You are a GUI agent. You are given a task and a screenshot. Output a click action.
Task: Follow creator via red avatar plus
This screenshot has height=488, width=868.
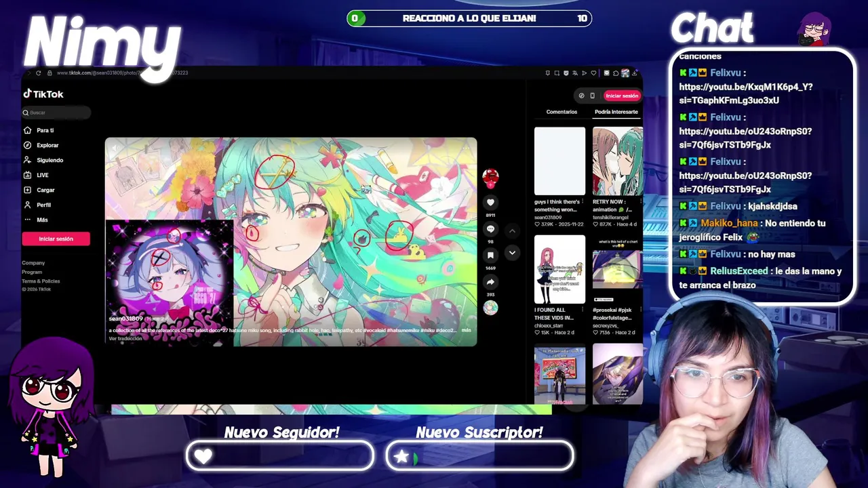490,184
